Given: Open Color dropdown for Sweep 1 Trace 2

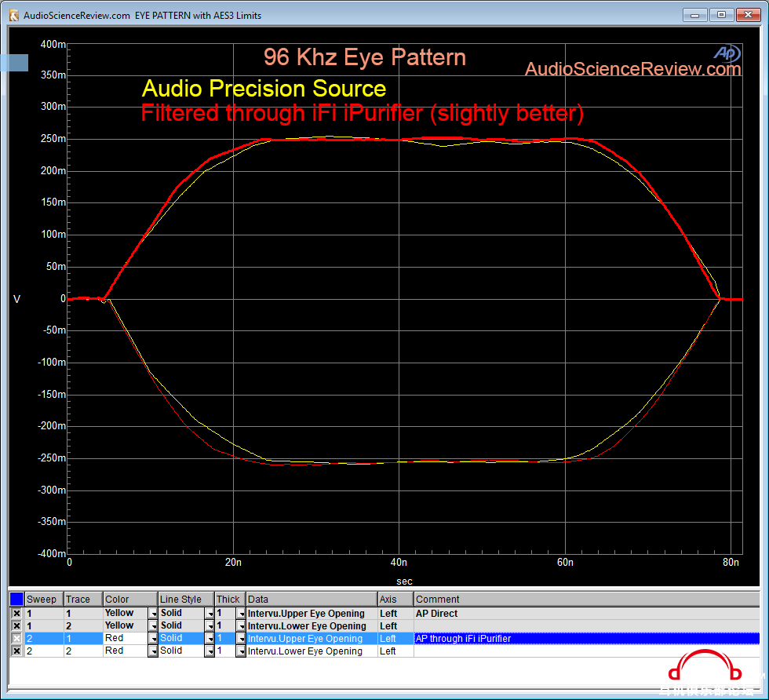Looking at the screenshot, I should point(153,626).
